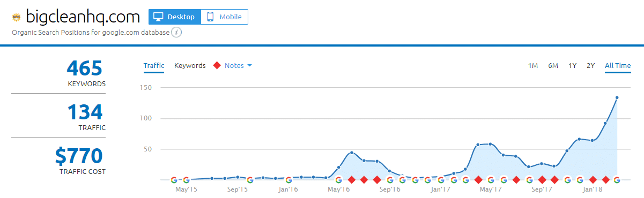Set time range to 6M

(553, 65)
